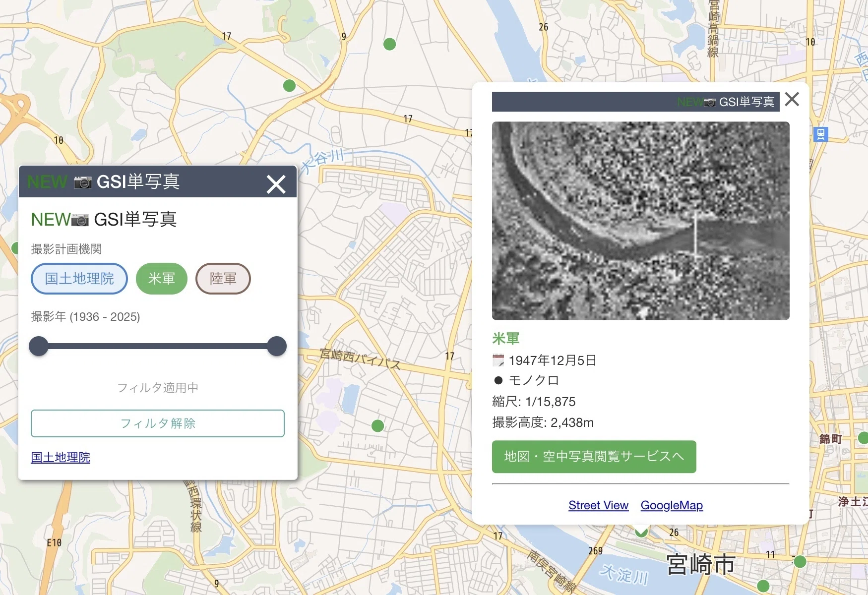Viewport: 868px width, 595px height.
Task: Click the green marker above the 17/9 junction
Action: 390,44
